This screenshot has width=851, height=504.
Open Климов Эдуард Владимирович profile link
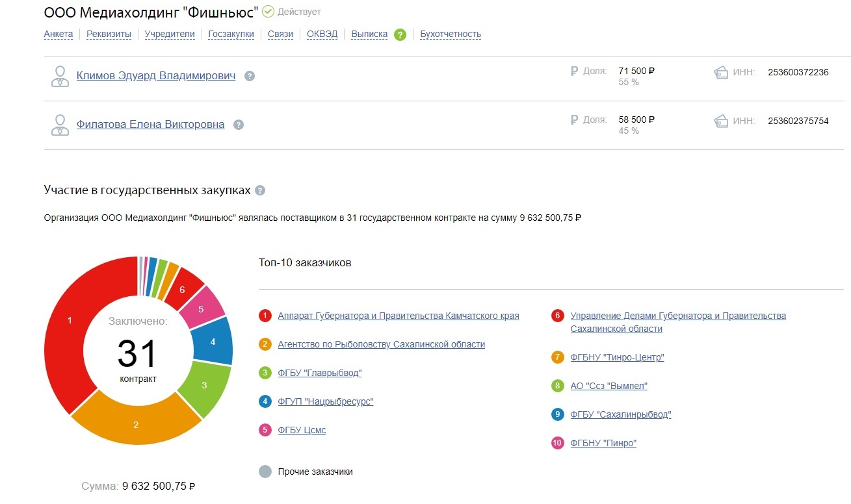[x=156, y=76]
